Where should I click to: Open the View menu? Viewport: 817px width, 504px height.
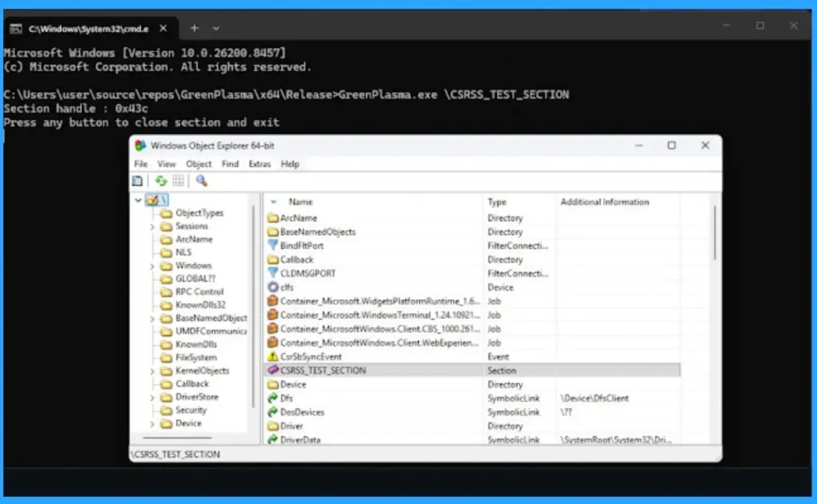coord(167,164)
